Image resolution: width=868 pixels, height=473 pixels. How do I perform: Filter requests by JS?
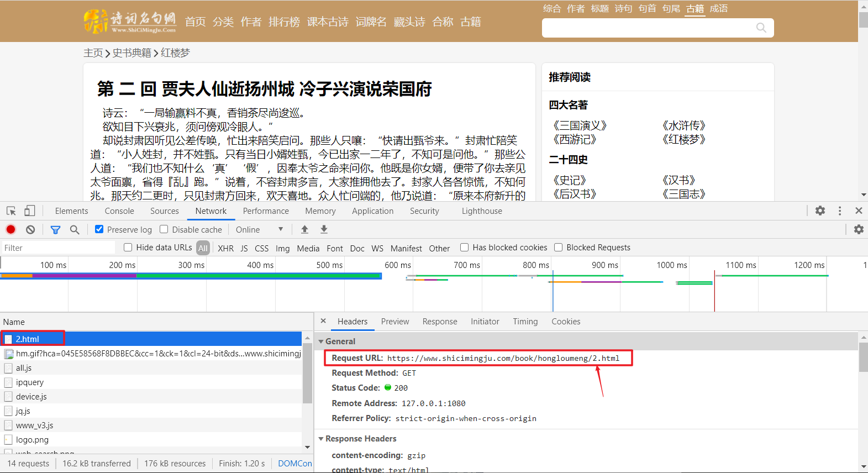244,249
